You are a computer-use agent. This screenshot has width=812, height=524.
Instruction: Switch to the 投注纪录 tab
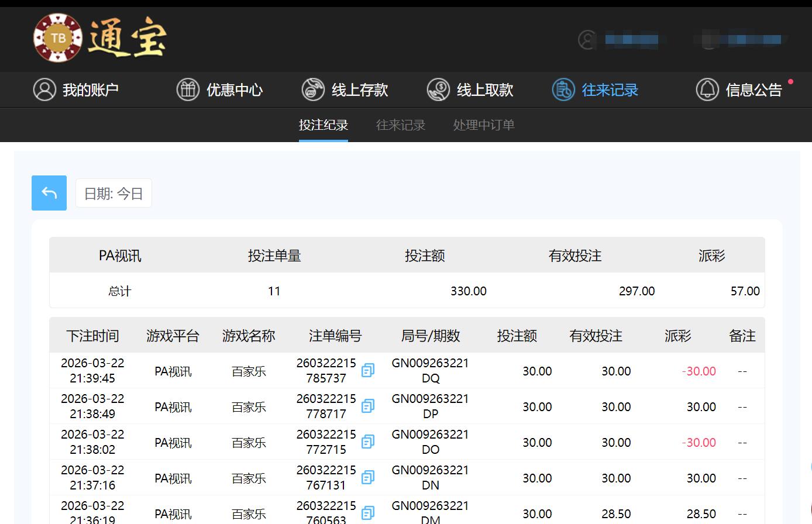tap(324, 125)
